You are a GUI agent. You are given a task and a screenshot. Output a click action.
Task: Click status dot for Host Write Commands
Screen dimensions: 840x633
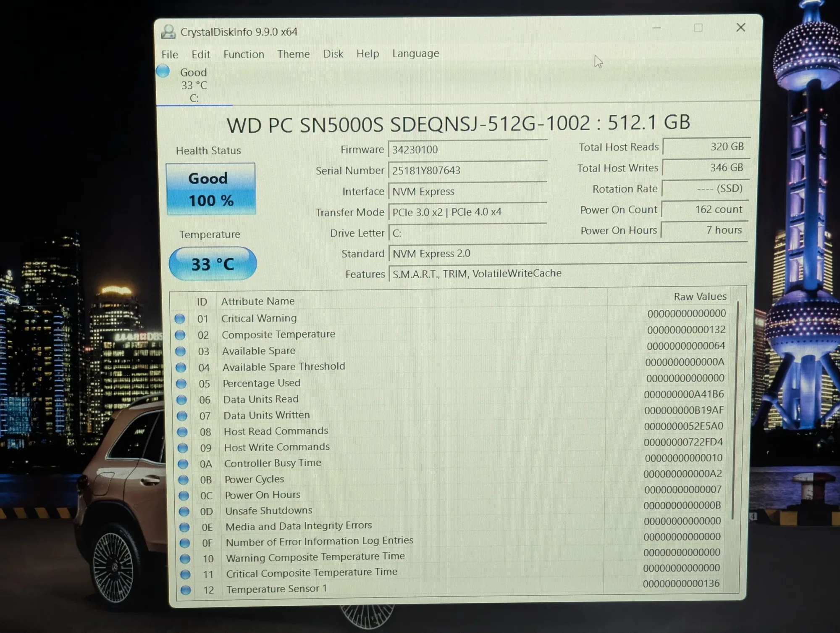[x=183, y=448]
